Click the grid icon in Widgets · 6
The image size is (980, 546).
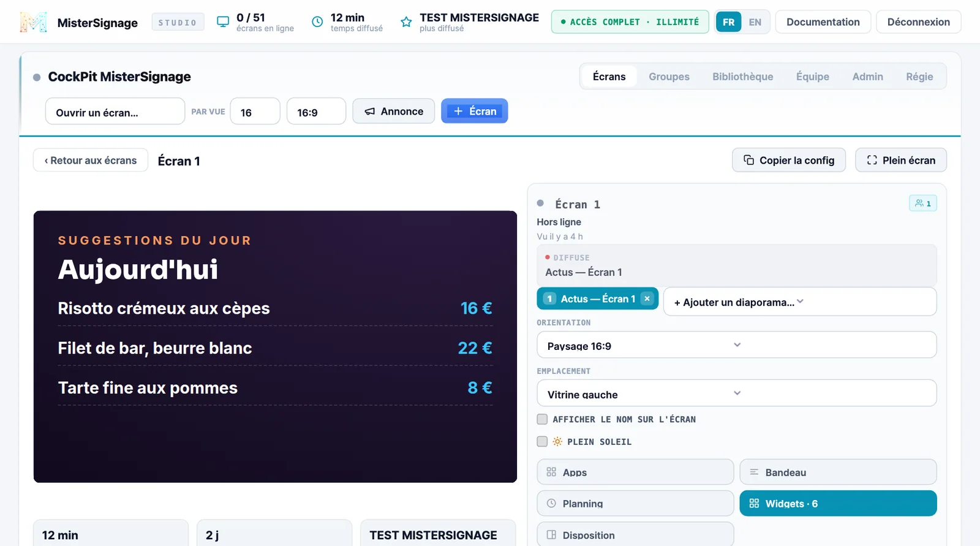[754, 503]
